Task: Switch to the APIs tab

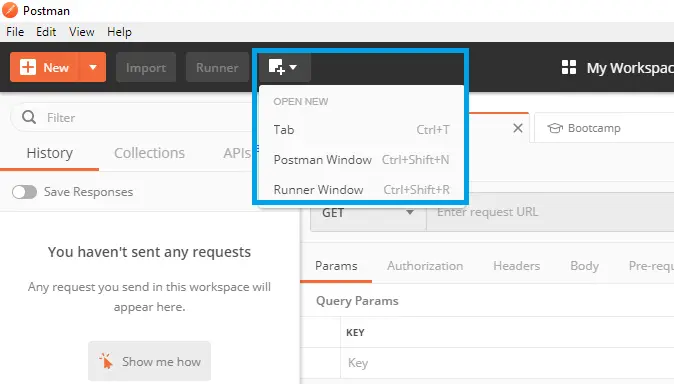Action: pos(237,153)
